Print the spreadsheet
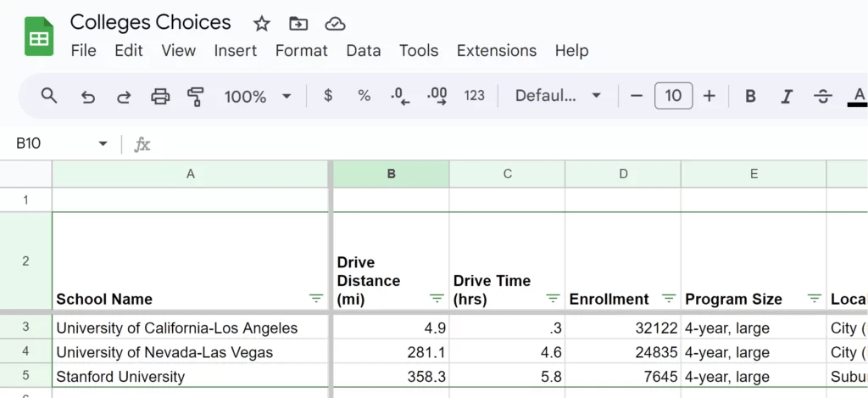The height and width of the screenshot is (398, 868). pyautogui.click(x=160, y=96)
